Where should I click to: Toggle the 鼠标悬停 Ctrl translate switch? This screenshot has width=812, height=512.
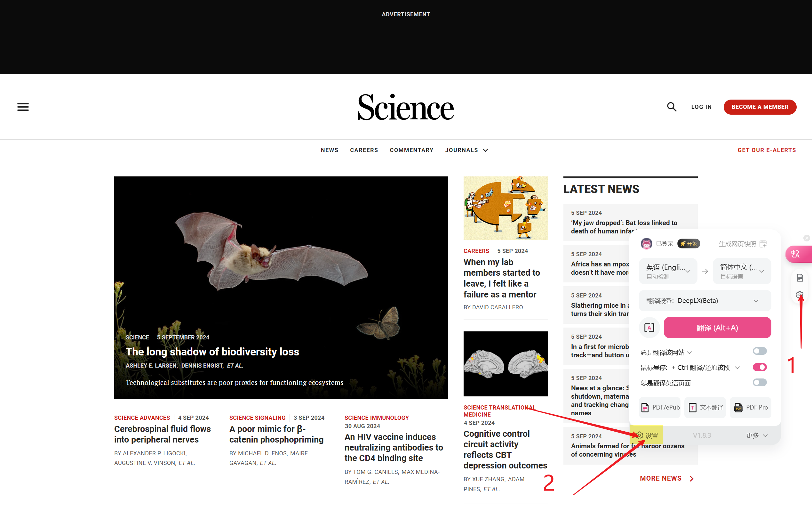(x=760, y=367)
